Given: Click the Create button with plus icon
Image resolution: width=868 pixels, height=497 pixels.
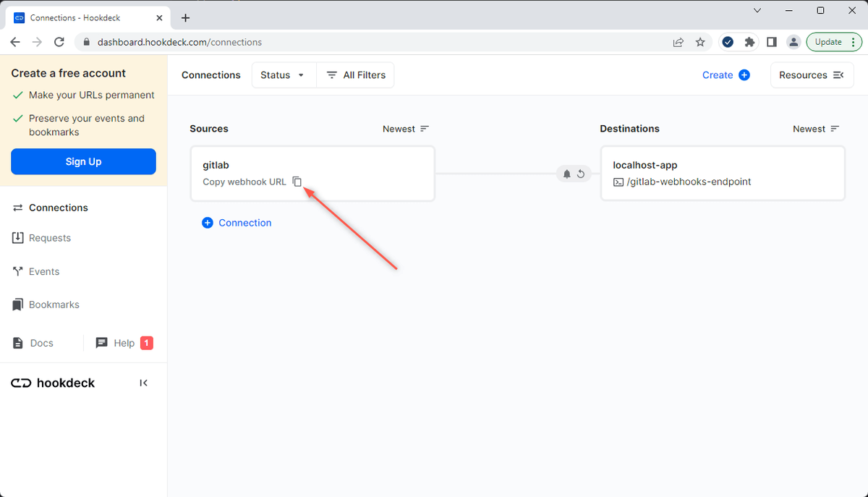Looking at the screenshot, I should point(726,75).
